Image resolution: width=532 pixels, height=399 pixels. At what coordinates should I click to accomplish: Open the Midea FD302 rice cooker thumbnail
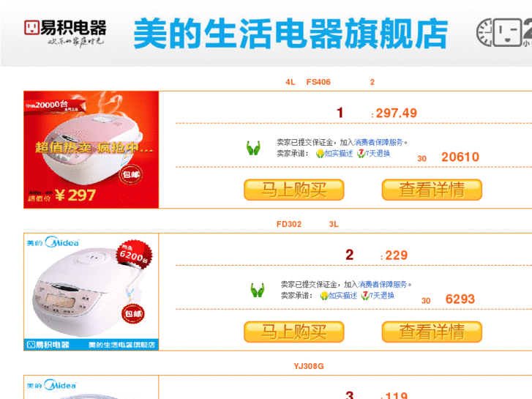91,291
